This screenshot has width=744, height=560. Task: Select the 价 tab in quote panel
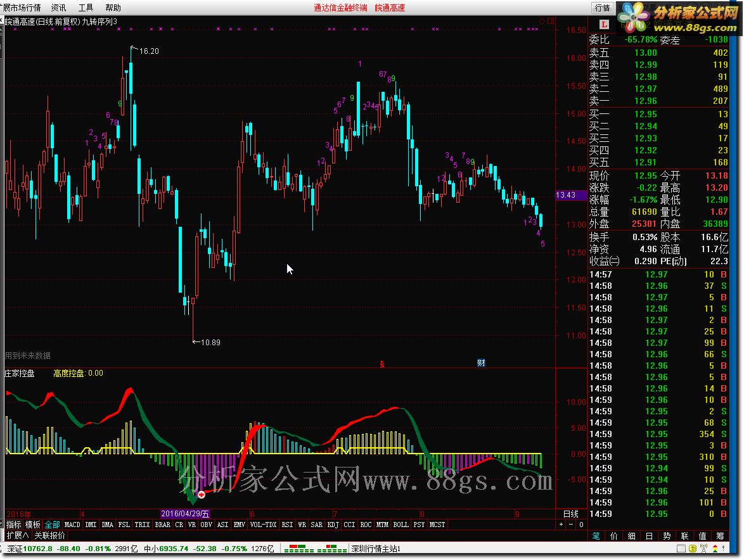point(614,536)
